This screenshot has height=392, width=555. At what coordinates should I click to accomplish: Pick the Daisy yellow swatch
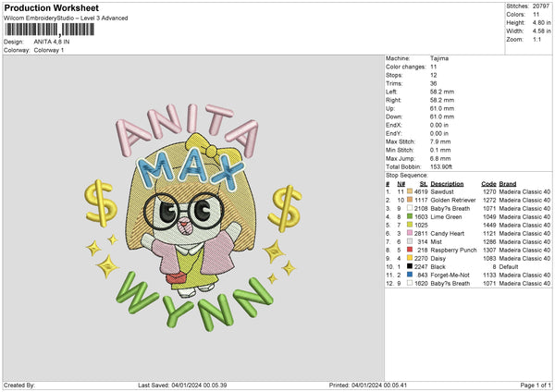pos(410,258)
